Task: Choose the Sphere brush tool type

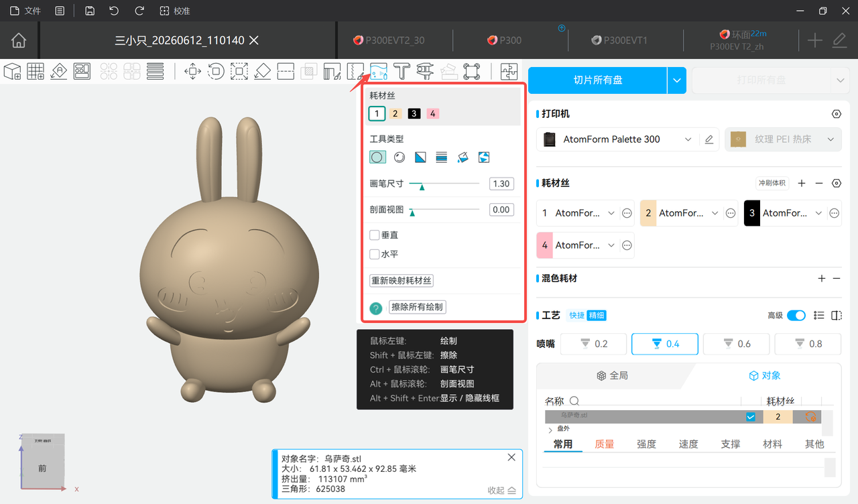Action: click(x=399, y=157)
